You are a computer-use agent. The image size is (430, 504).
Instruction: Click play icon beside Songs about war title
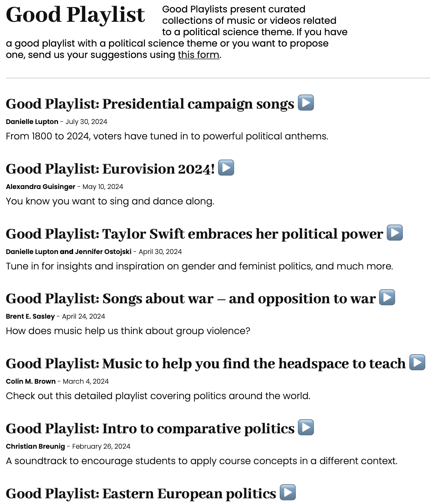click(x=387, y=297)
